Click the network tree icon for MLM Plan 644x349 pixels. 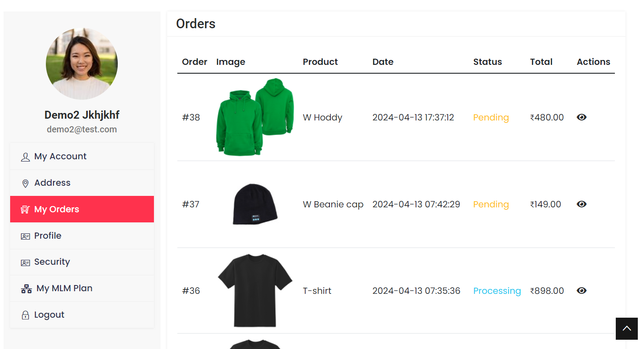tap(26, 289)
